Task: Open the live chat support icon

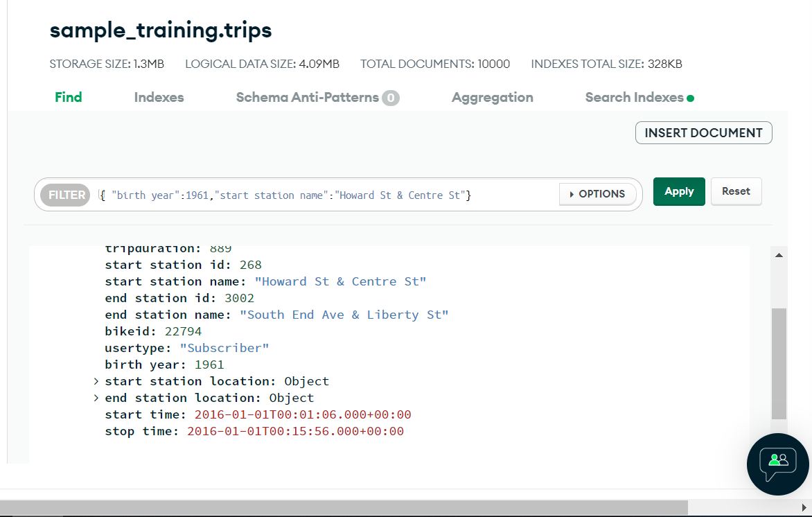Action: pos(778,464)
